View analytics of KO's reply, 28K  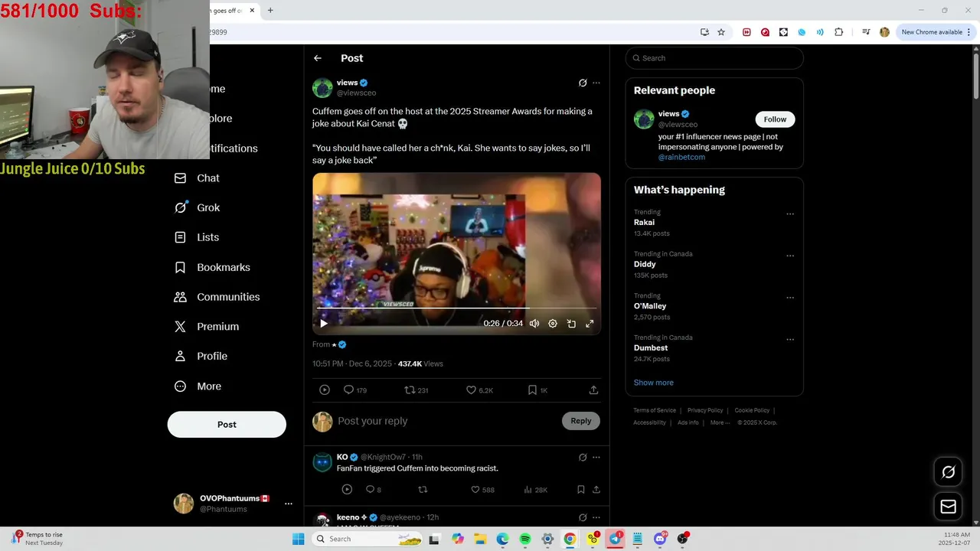[535, 490]
